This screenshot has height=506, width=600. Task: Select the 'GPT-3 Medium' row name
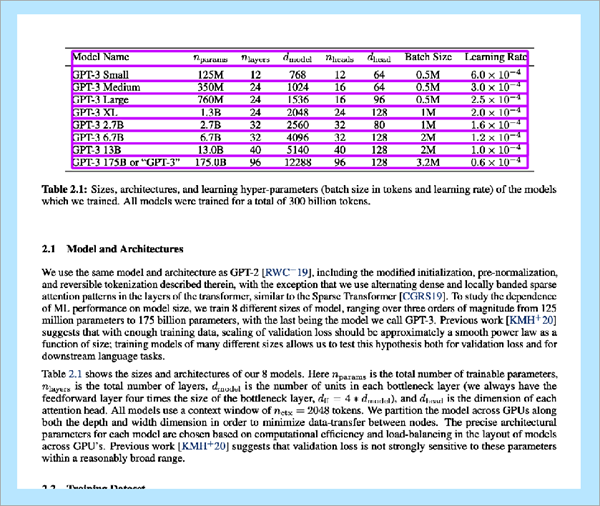[x=106, y=87]
